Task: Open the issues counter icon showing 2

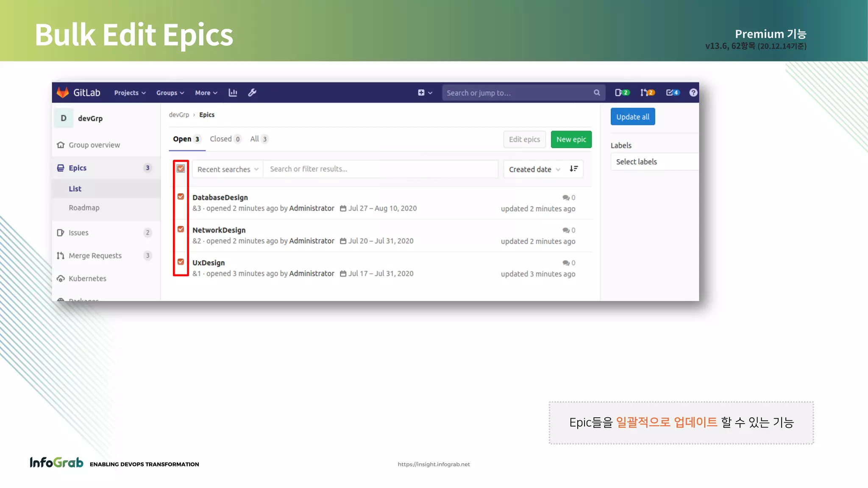Action: coord(622,93)
